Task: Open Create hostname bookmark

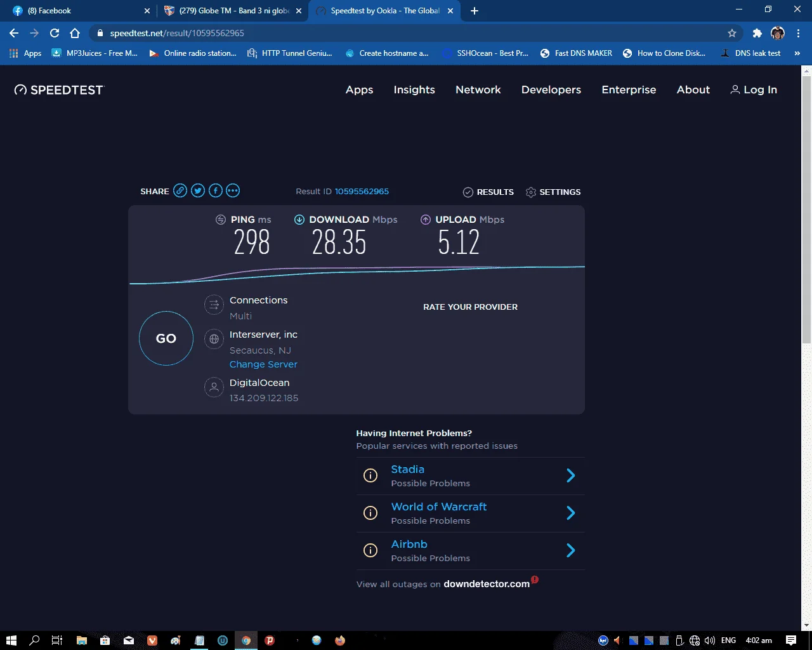Action: (387, 53)
